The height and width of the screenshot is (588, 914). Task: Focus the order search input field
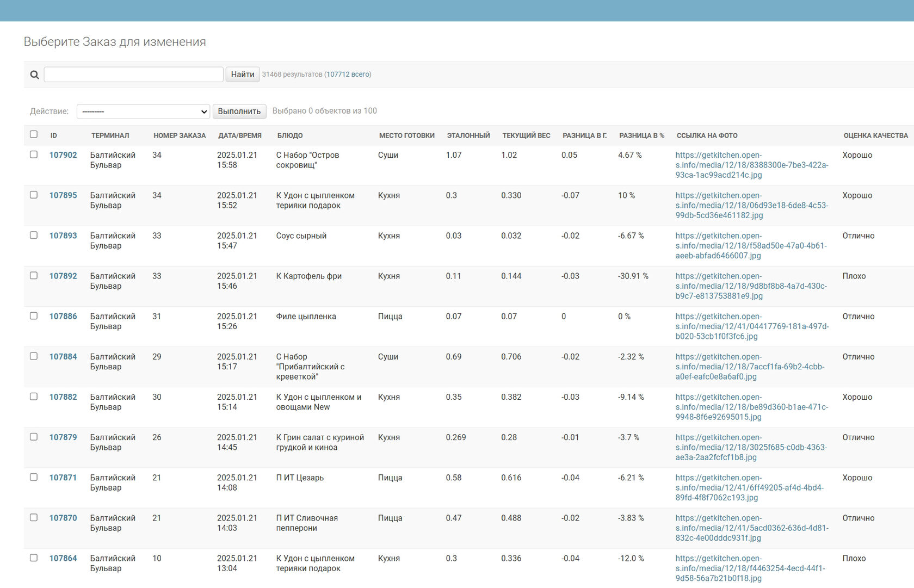point(133,75)
